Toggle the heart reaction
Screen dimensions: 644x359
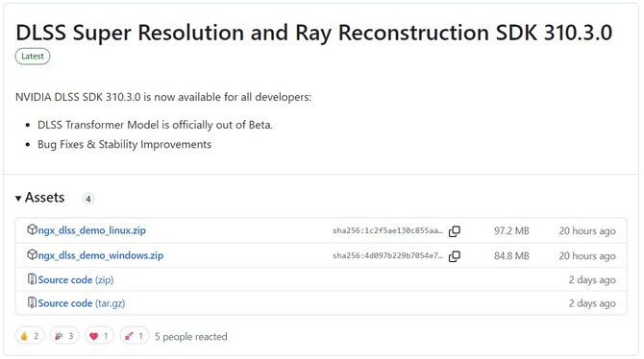[x=99, y=336]
